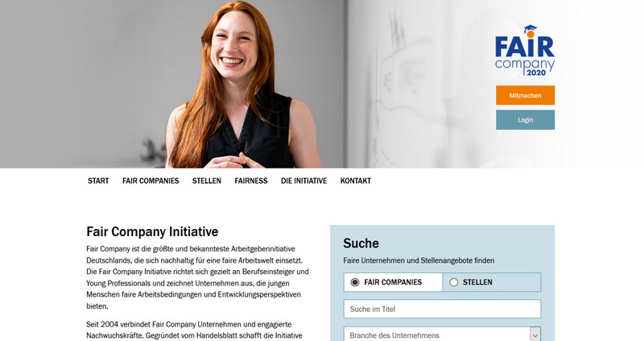Click the Fair Company Initiative heading

click(152, 231)
